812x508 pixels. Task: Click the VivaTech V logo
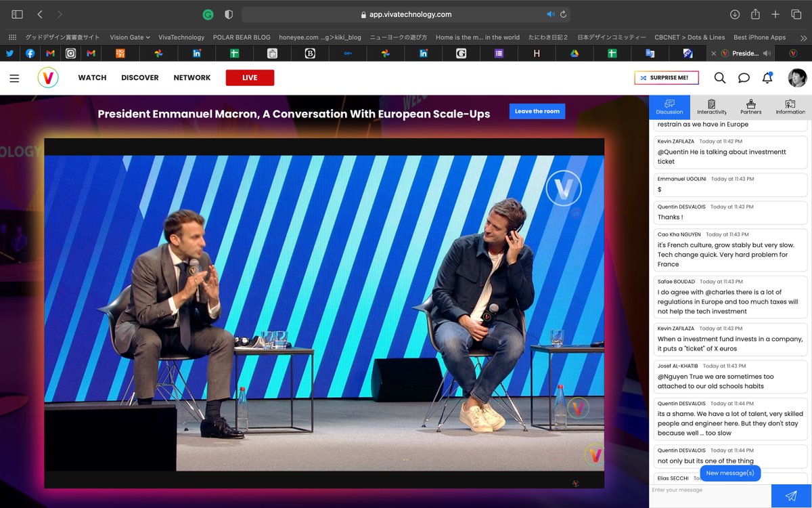[x=48, y=78]
